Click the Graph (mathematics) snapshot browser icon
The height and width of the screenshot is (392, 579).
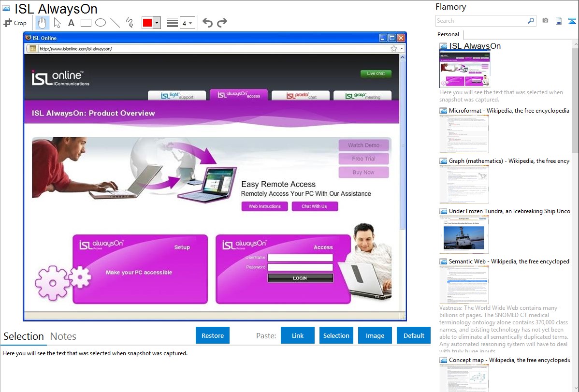click(x=443, y=161)
